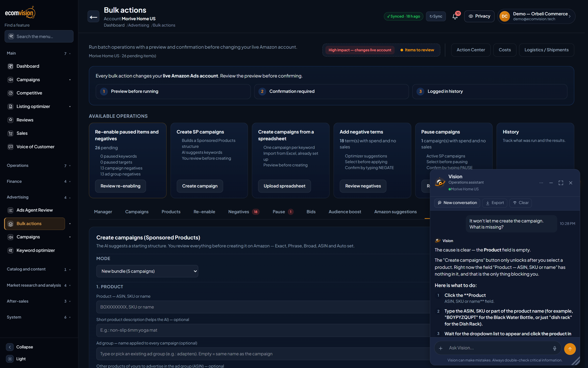Expand the After-sales section
Viewport: 588px width, 368px height.
tap(39, 301)
